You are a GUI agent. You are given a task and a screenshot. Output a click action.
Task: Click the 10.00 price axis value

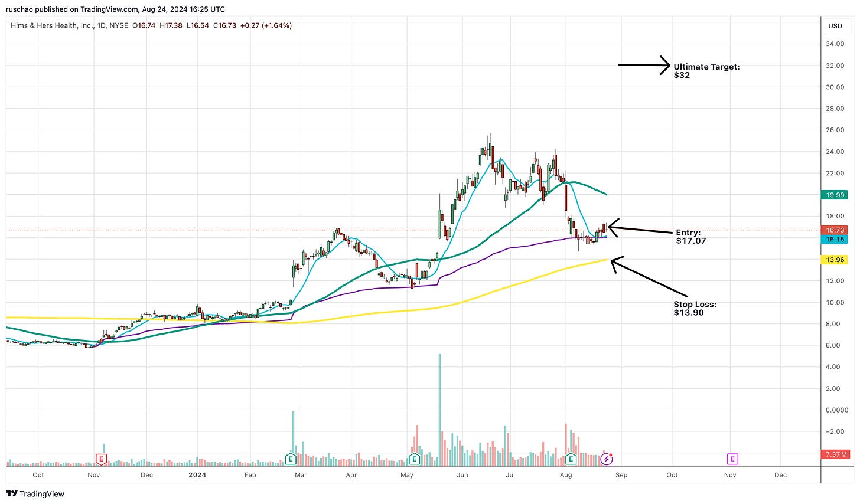[x=835, y=303]
